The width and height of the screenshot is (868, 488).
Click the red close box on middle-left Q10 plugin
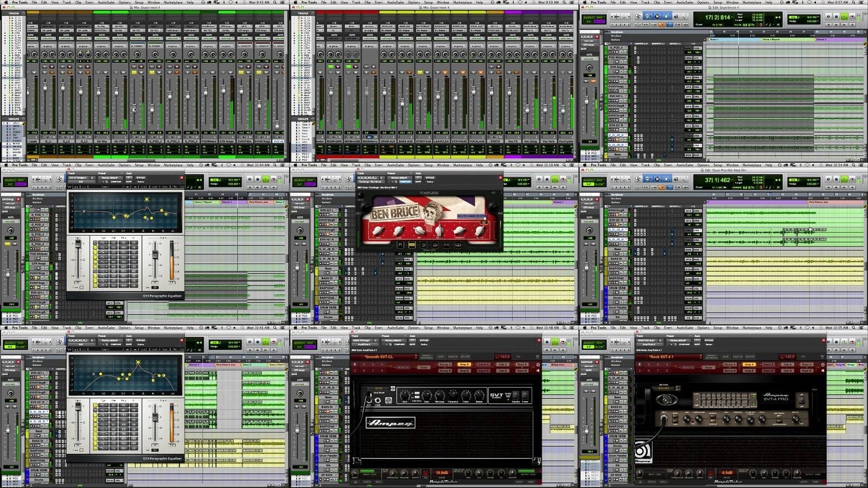pyautogui.click(x=182, y=178)
